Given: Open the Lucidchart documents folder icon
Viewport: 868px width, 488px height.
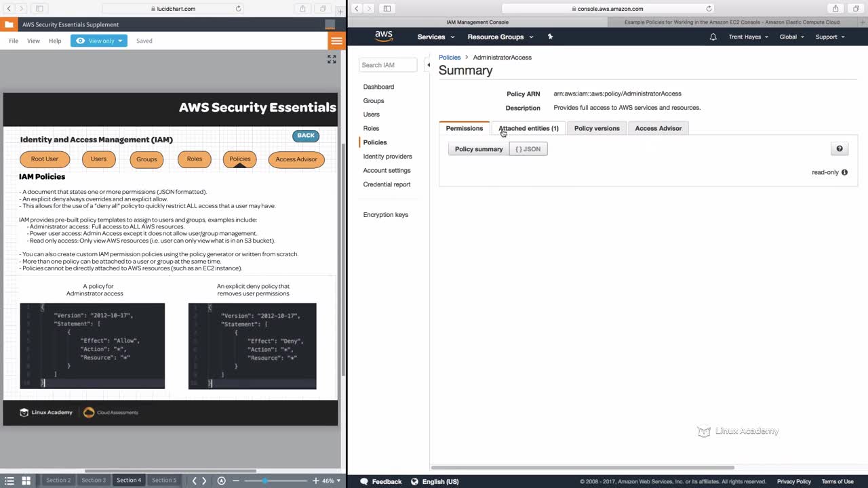Looking at the screenshot, I should [9, 24].
